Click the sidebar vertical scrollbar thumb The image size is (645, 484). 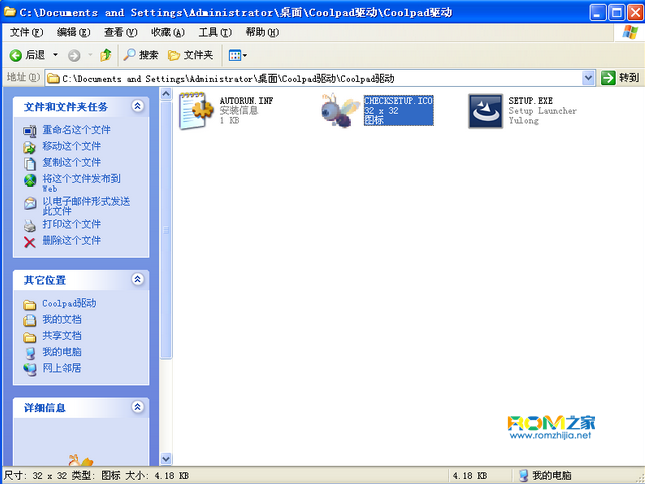point(166,230)
